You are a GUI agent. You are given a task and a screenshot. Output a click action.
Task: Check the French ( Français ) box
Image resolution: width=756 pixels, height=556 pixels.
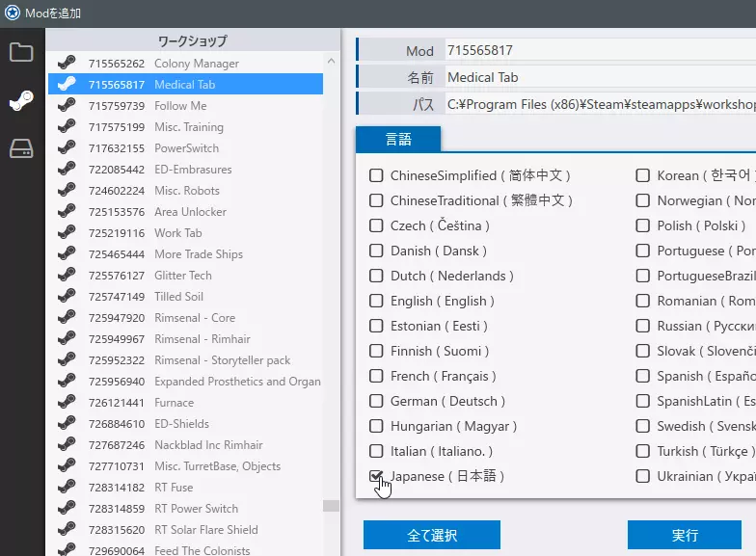pyautogui.click(x=376, y=376)
